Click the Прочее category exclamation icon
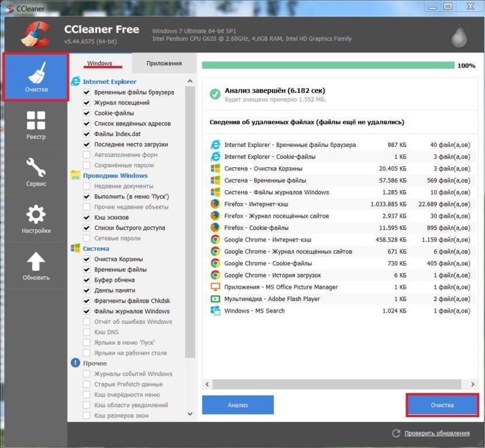The image size is (485, 448). [75, 363]
